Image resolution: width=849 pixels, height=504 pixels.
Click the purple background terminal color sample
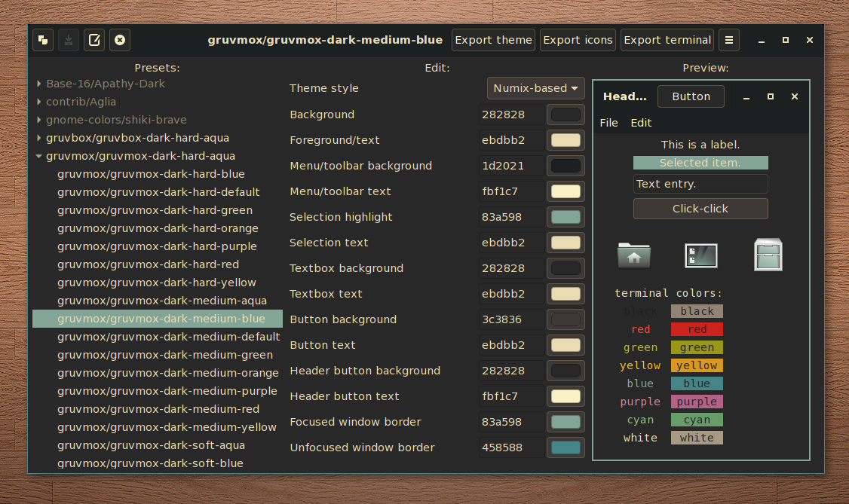(x=697, y=402)
